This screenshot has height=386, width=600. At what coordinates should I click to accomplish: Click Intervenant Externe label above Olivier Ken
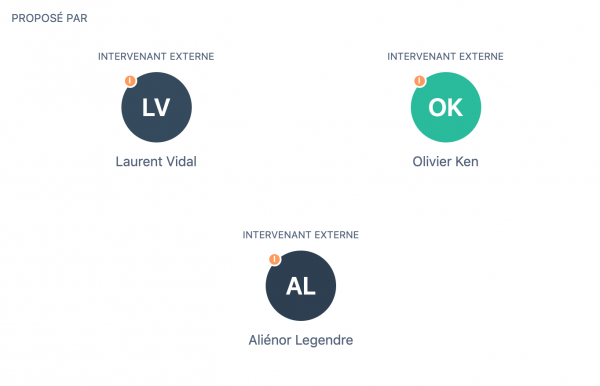[x=445, y=57]
